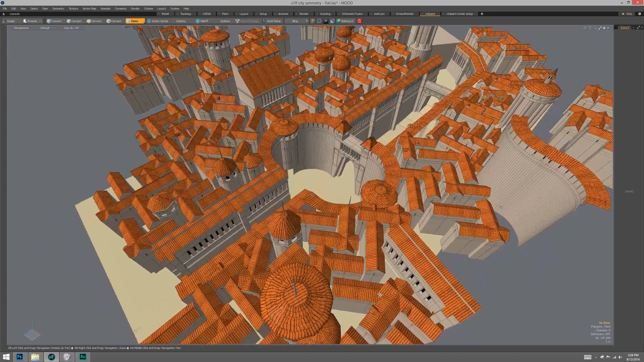Viewport: 644px width, 362px height.
Task: Expand the Perspective view menu
Action: pyautogui.click(x=21, y=28)
